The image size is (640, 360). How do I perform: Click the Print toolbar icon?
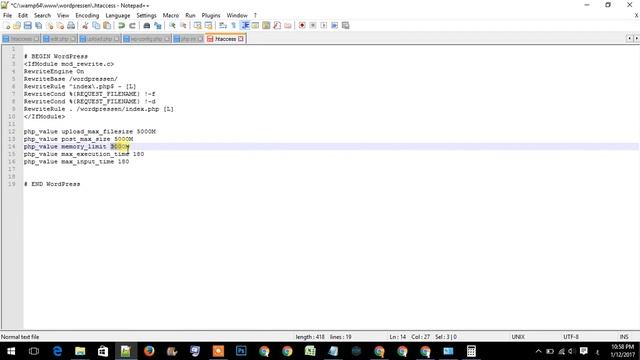(x=71, y=26)
